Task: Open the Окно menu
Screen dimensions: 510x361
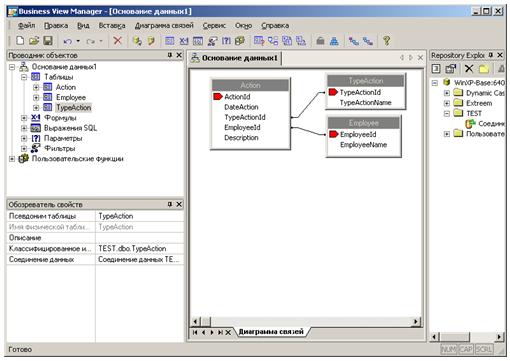Action: 243,26
